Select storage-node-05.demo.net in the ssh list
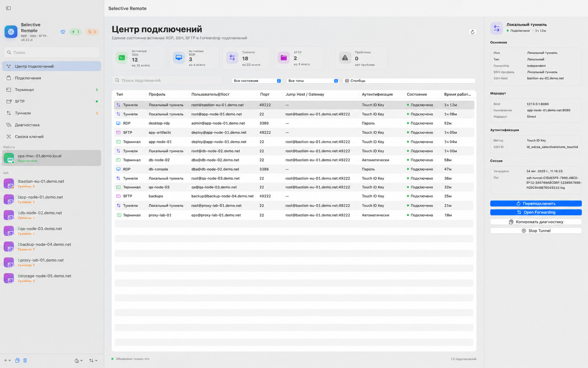The height and width of the screenshot is (368, 588). 52,278
